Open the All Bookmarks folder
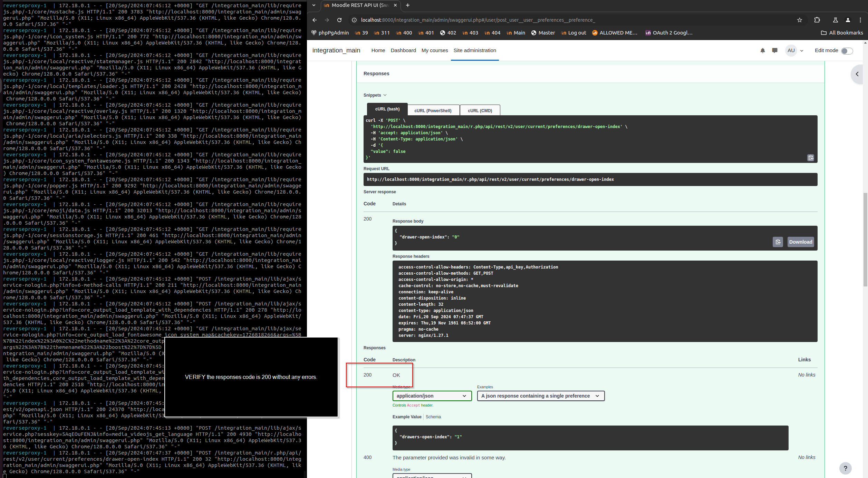The width and height of the screenshot is (868, 478). click(x=842, y=33)
